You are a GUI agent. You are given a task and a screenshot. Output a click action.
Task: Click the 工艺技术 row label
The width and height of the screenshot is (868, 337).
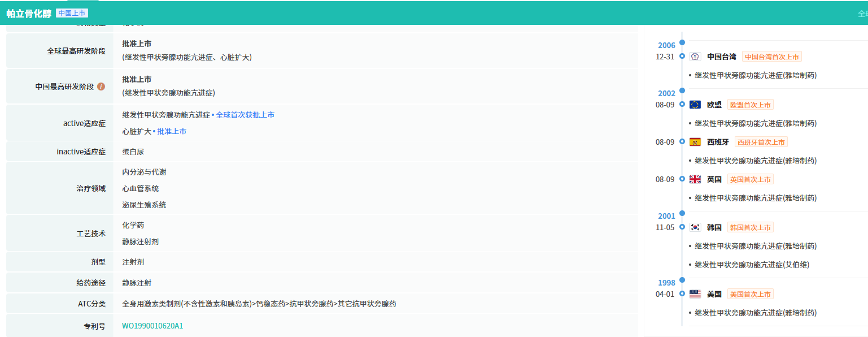point(91,233)
